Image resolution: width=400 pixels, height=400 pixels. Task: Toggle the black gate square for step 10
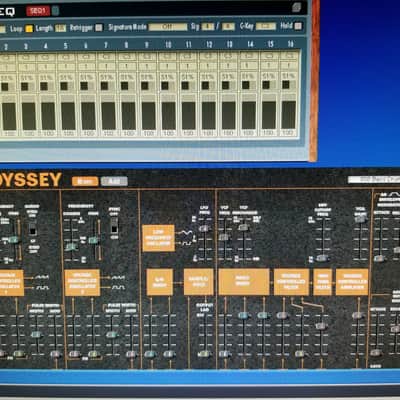click(x=165, y=86)
